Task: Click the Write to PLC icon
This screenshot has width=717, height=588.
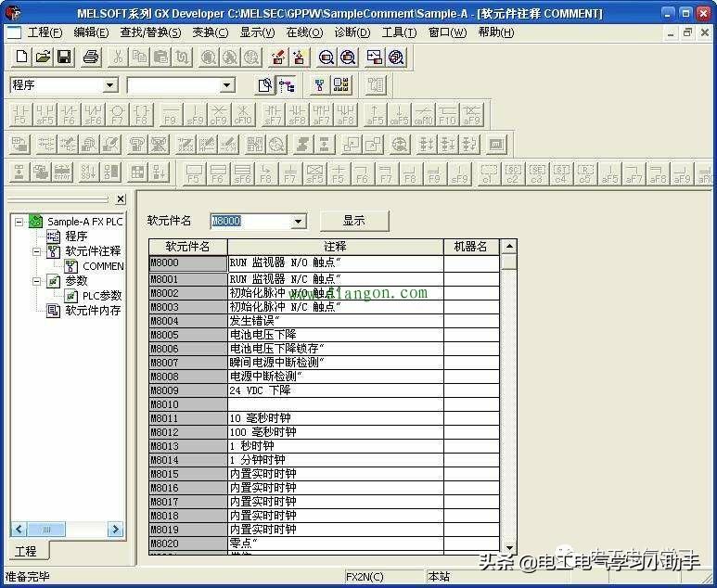Action: point(277,58)
